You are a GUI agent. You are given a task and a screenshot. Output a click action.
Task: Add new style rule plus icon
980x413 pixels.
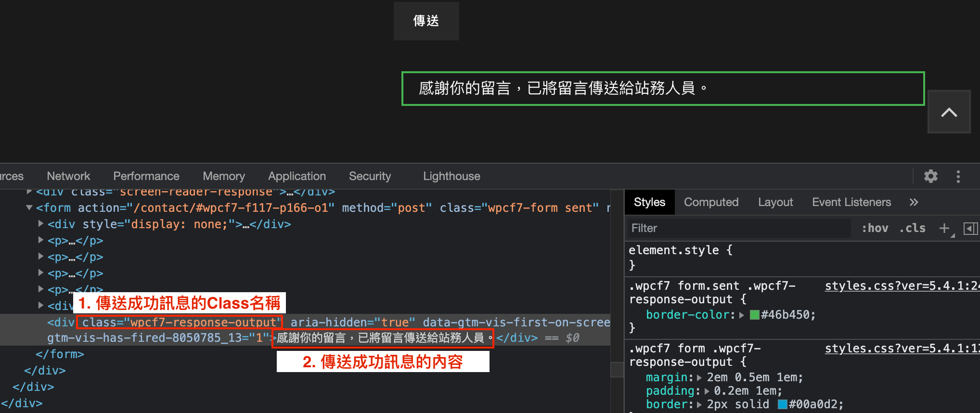944,228
